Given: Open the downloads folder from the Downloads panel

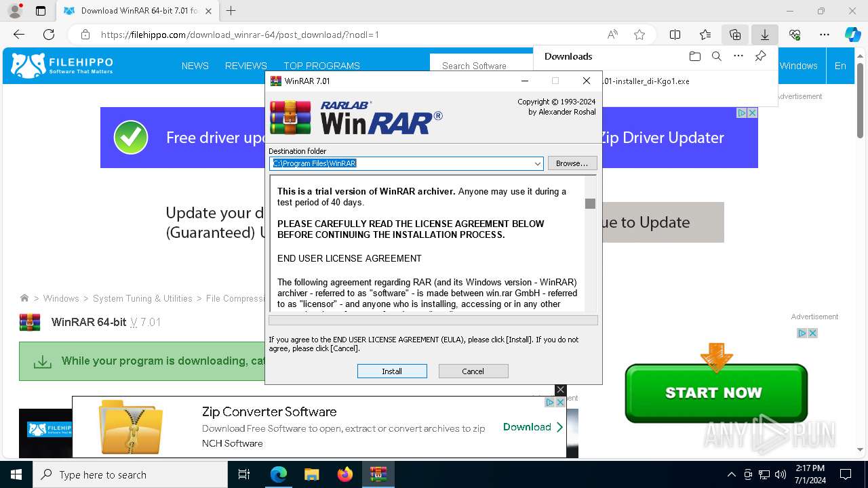Looking at the screenshot, I should pos(694,56).
